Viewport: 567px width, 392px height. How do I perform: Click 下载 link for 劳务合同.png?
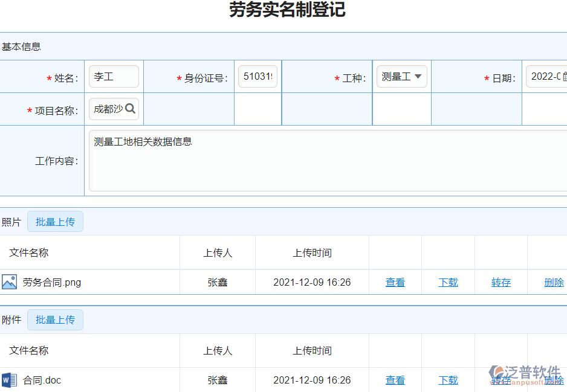tap(448, 282)
